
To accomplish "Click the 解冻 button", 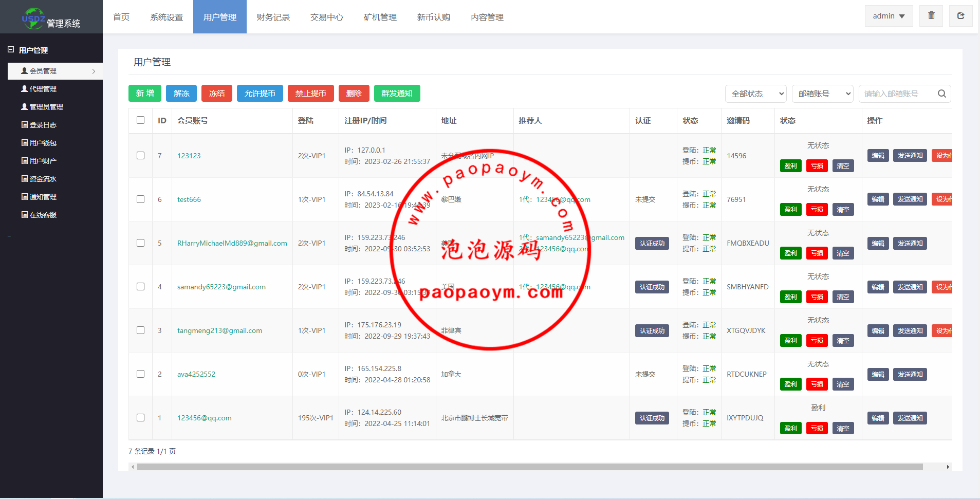I will coord(181,93).
